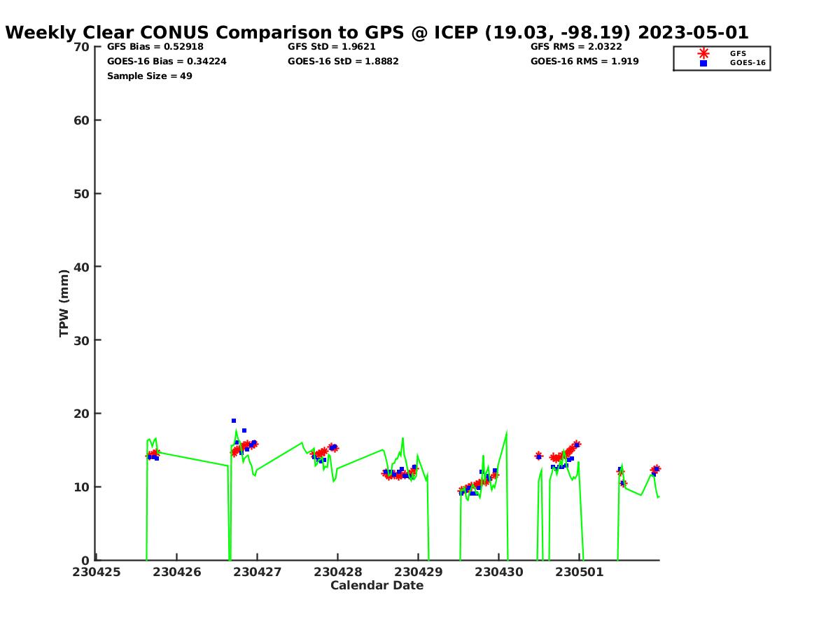Screen dimensions: 840x630
Task: Click the Sample Size = 49 label
Action: (149, 76)
